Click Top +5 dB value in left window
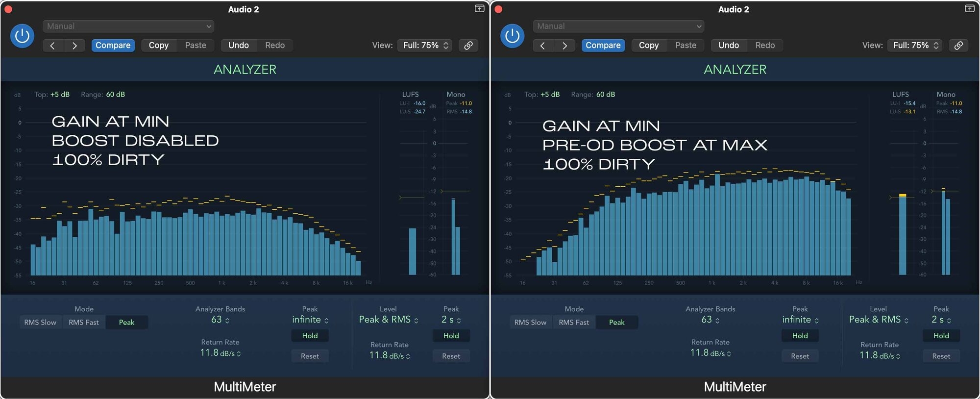Screen dimensions: 980x399 60,94
